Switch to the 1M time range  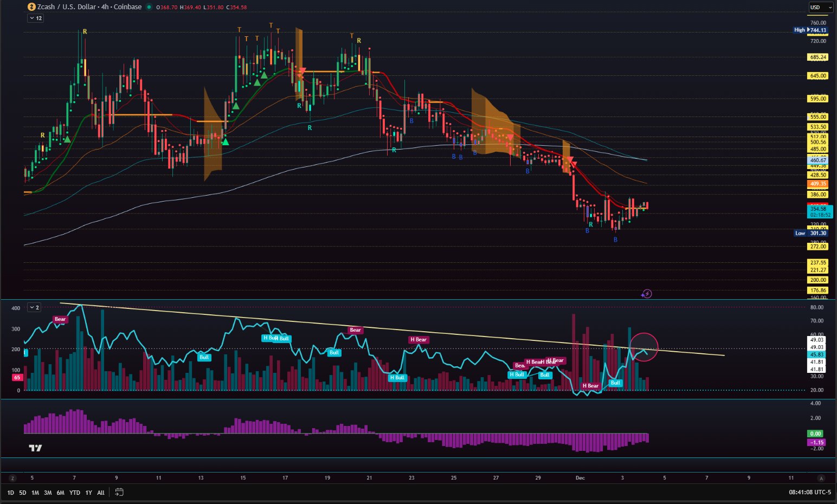coord(35,493)
